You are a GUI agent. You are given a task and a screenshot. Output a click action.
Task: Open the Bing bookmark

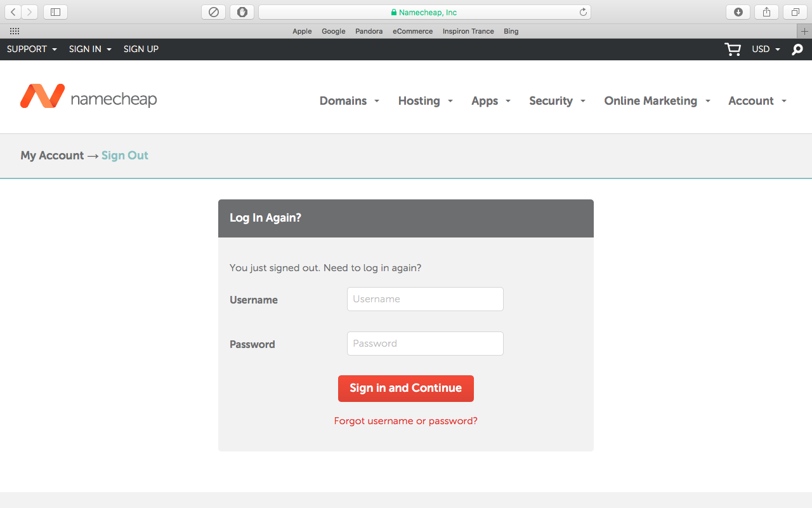coord(511,31)
